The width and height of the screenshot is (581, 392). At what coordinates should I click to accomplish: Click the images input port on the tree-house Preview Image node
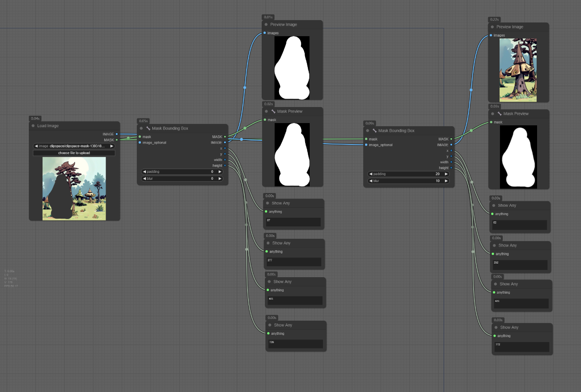[491, 35]
